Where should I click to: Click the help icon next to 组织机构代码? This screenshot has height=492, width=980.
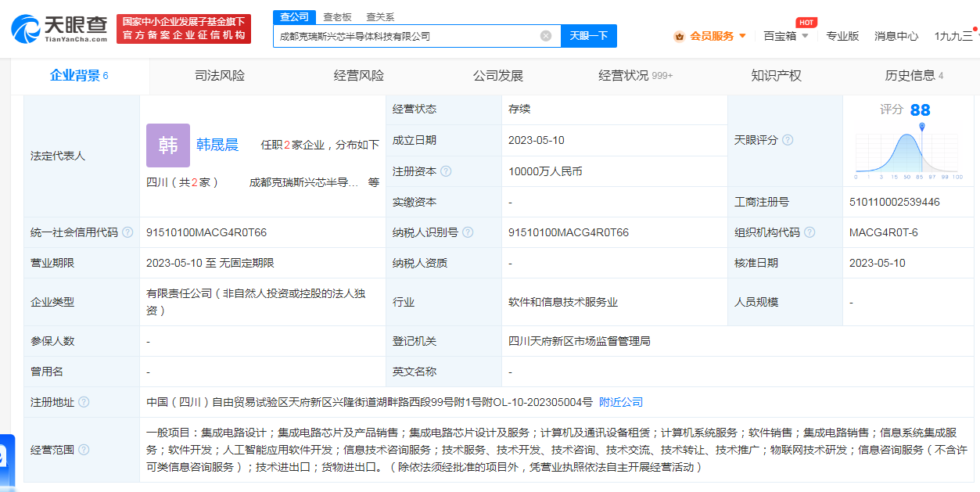tap(809, 232)
